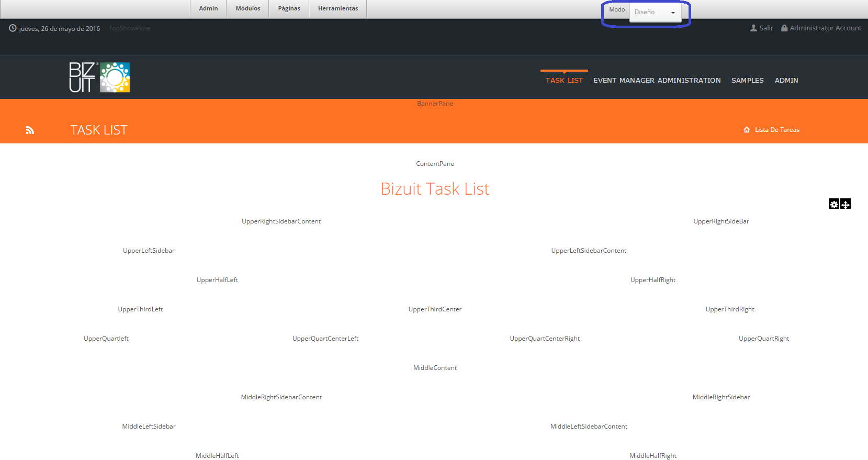
Task: Click the UpperLeftSidebarContent pane label
Action: point(589,251)
